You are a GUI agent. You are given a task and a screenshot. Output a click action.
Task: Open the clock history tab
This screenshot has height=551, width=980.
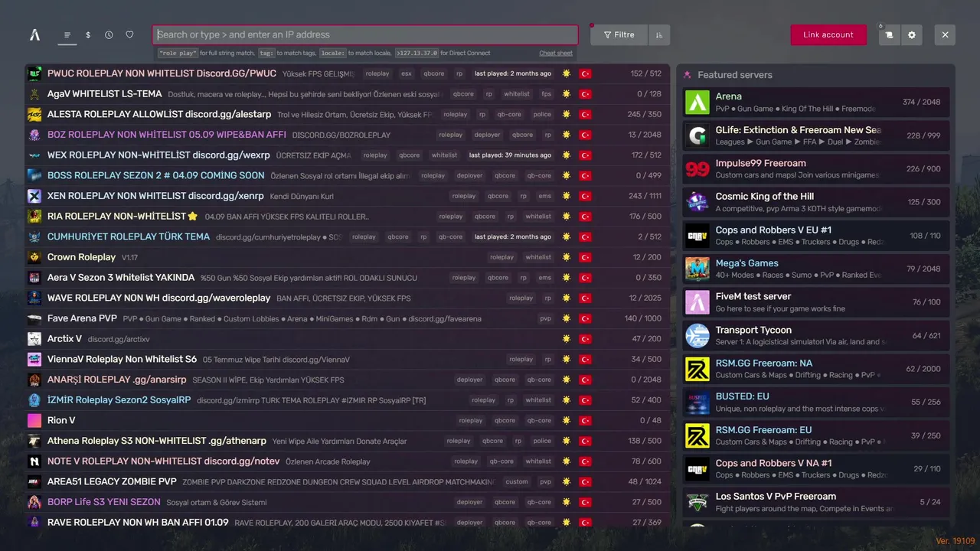pyautogui.click(x=109, y=34)
